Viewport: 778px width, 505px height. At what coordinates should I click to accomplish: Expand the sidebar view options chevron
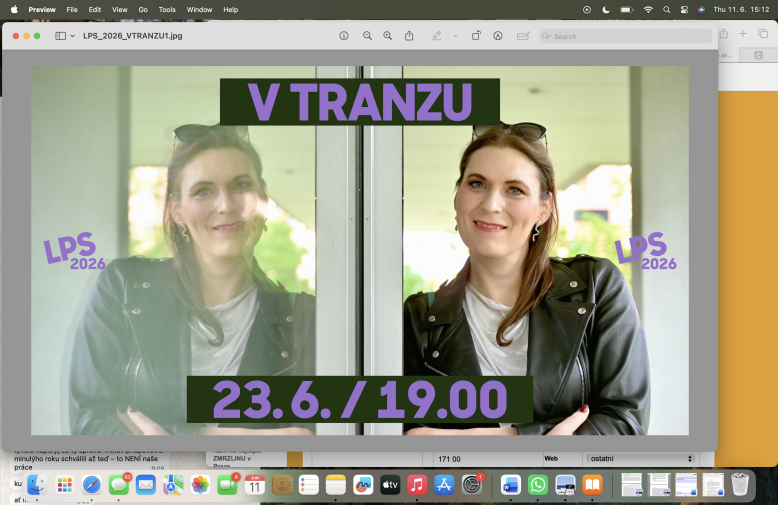click(x=72, y=36)
